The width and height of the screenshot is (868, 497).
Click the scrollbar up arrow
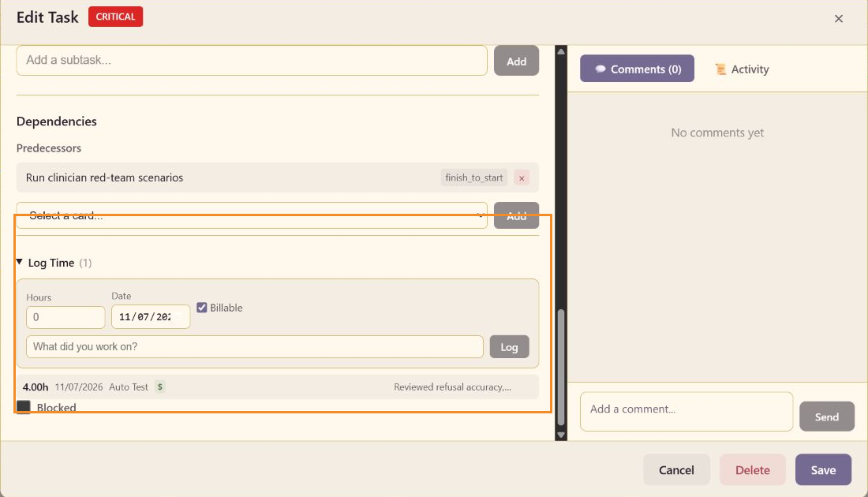click(x=561, y=51)
